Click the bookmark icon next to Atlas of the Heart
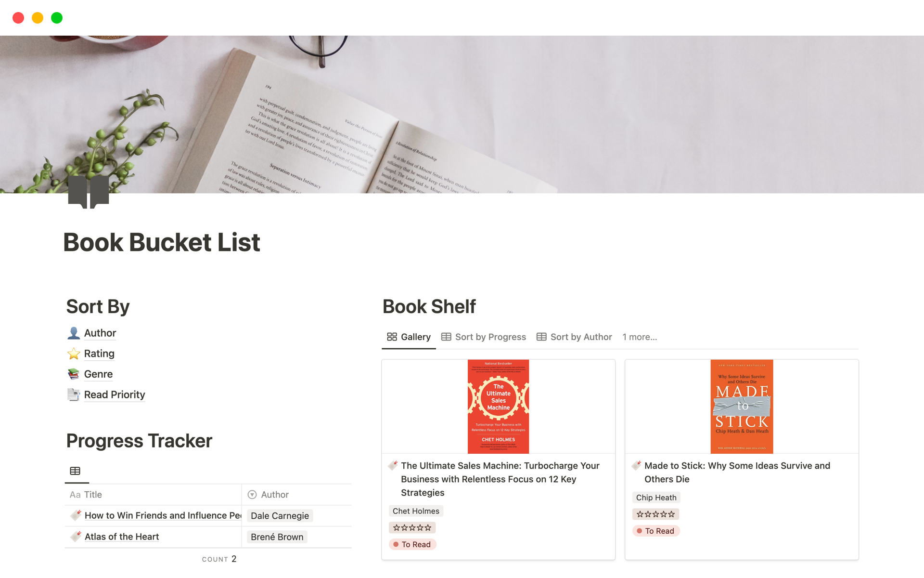This screenshot has height=578, width=924. coord(76,536)
